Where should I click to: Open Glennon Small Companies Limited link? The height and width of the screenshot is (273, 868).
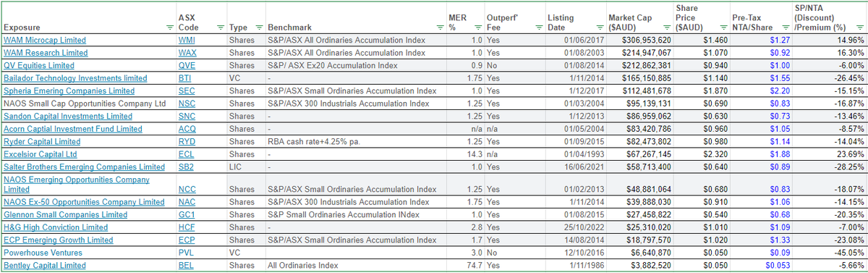coord(65,214)
